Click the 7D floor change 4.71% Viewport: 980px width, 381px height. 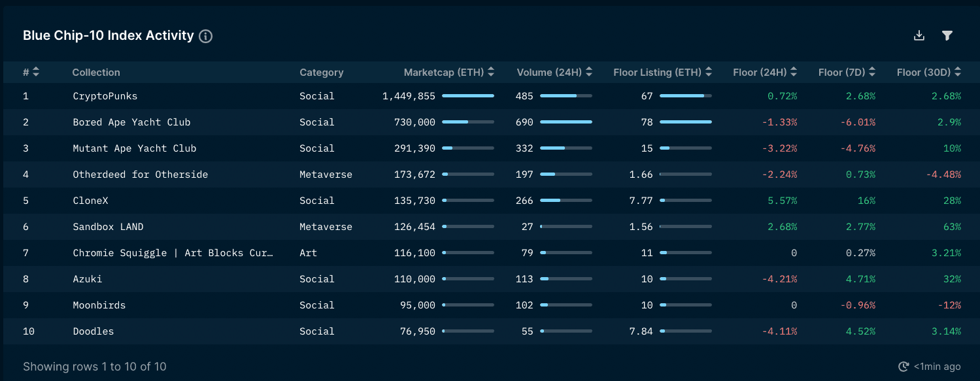[x=861, y=279]
